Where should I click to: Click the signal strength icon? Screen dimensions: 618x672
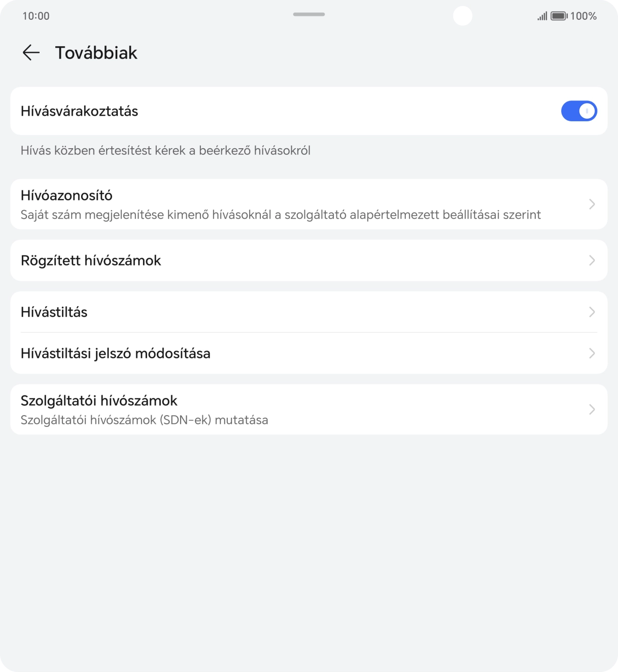[x=541, y=16]
